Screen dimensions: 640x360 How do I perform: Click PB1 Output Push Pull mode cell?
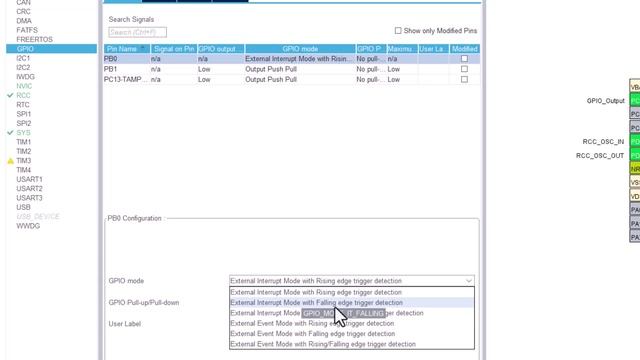(300, 69)
